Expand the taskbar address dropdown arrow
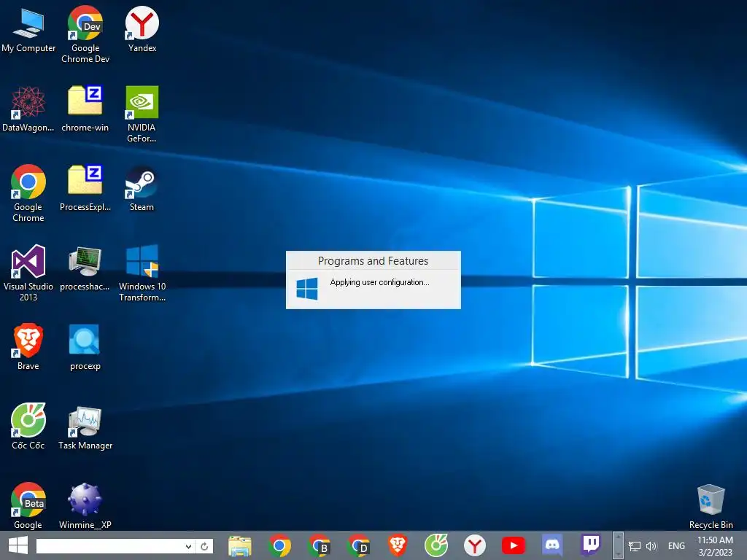Viewport: 747px width, 560px height. (x=189, y=546)
